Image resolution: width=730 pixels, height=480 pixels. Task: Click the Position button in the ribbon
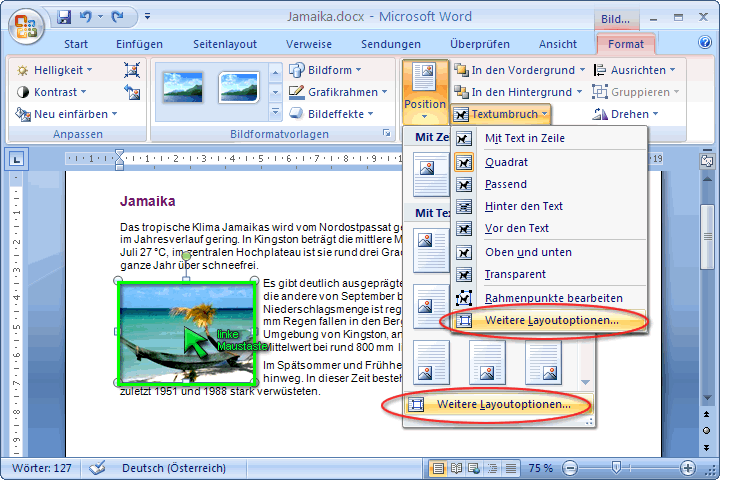pyautogui.click(x=425, y=91)
